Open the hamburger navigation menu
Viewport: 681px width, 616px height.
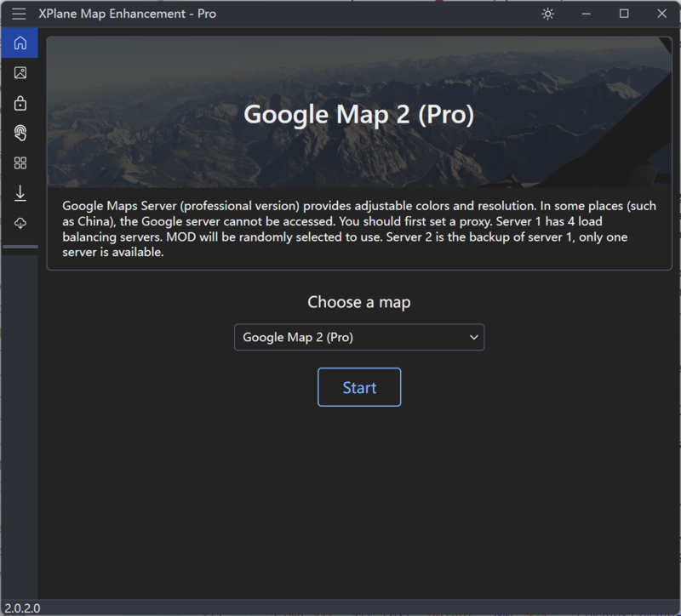click(19, 14)
